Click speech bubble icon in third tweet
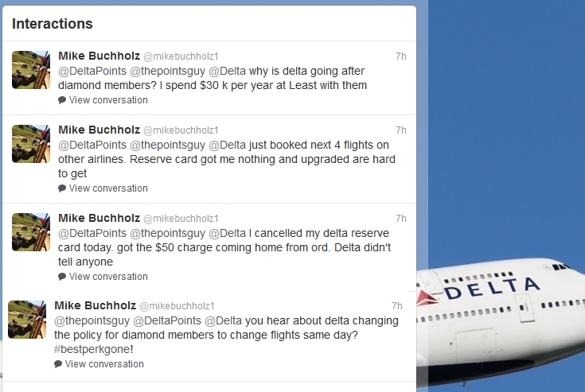Screen dimensions: 585x392 coord(62,278)
